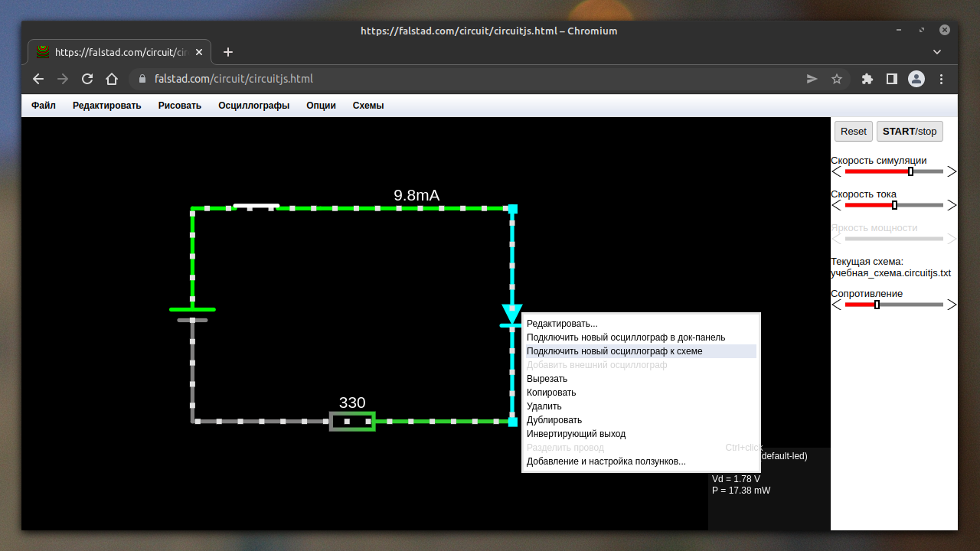Choose Удалить from context menu
Viewport: 980px width, 551px height.
(544, 406)
